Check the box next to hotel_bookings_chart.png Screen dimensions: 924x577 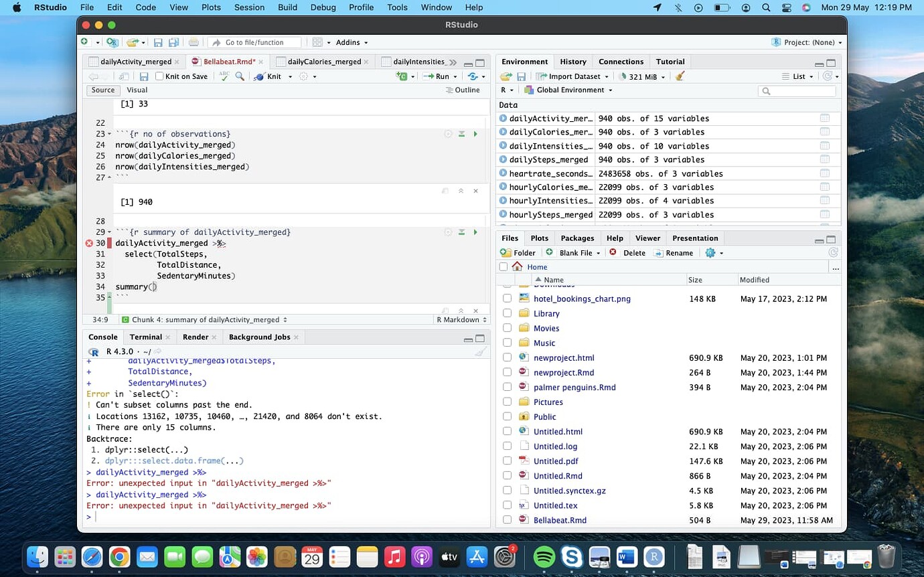(507, 299)
